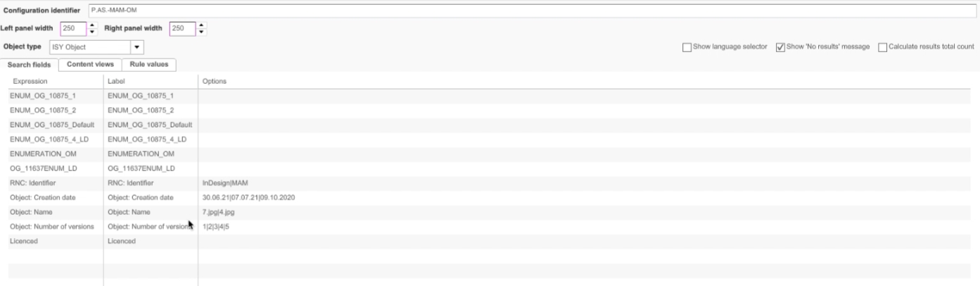Uncheck Show 'No results' message

coord(780,46)
